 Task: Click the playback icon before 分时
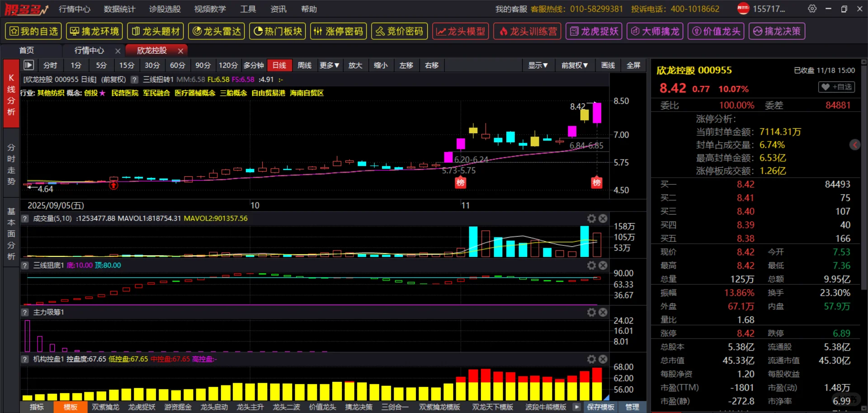tap(28, 65)
